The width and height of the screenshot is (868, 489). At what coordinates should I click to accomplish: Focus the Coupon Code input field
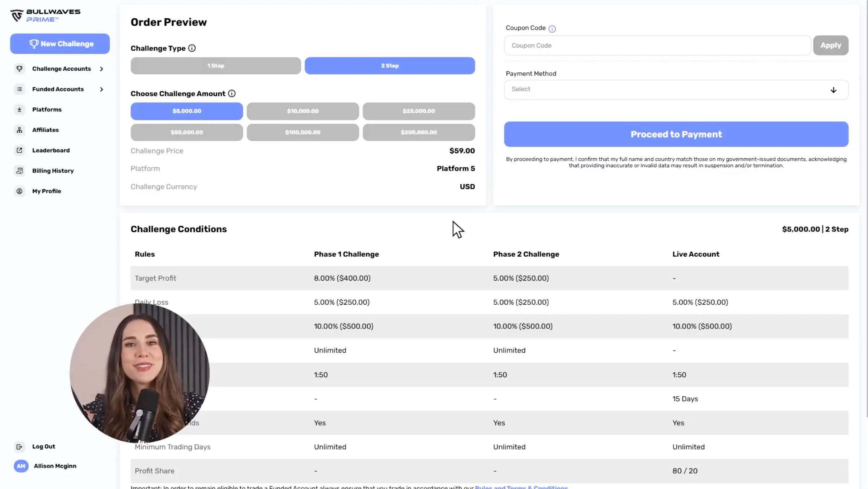pos(657,45)
